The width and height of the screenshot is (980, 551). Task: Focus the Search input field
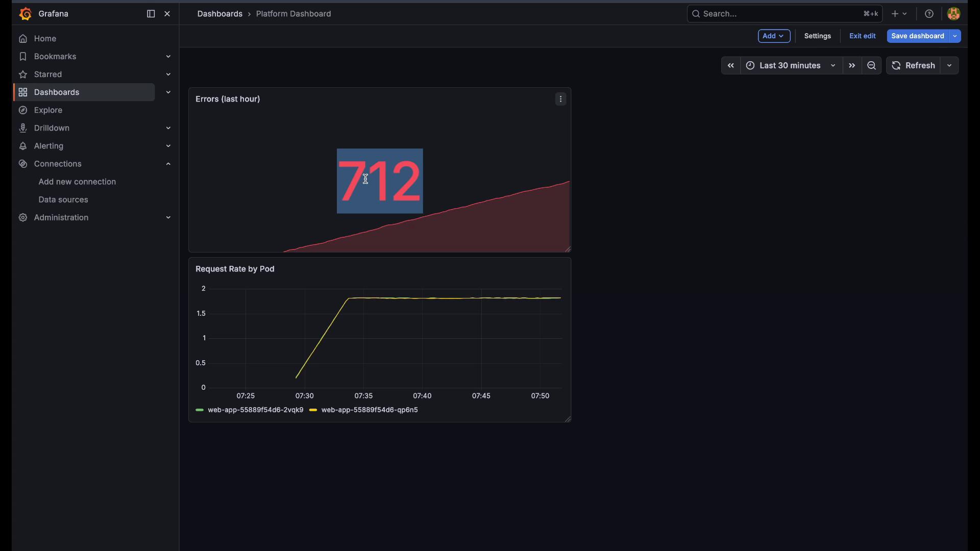(x=784, y=14)
